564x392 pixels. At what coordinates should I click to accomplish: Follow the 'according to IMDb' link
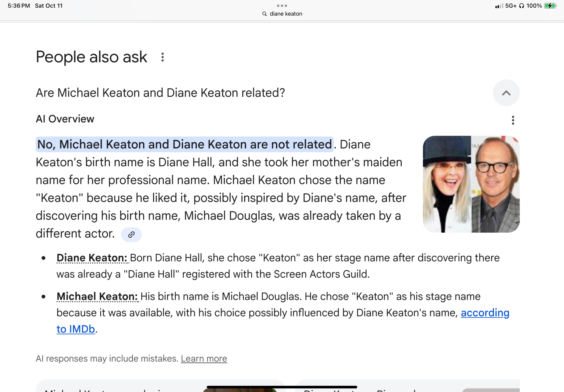tap(485, 313)
